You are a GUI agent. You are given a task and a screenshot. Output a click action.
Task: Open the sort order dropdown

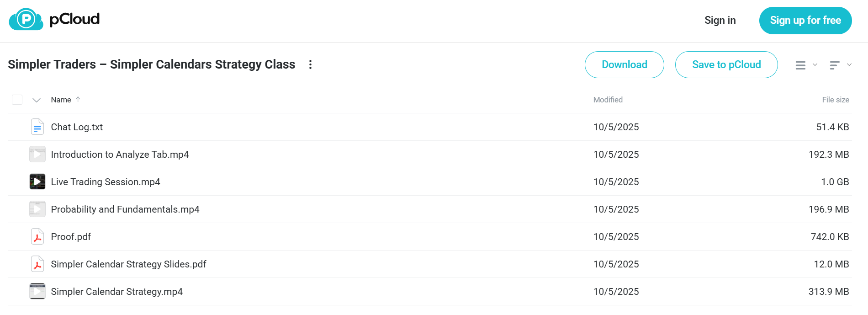click(x=841, y=65)
